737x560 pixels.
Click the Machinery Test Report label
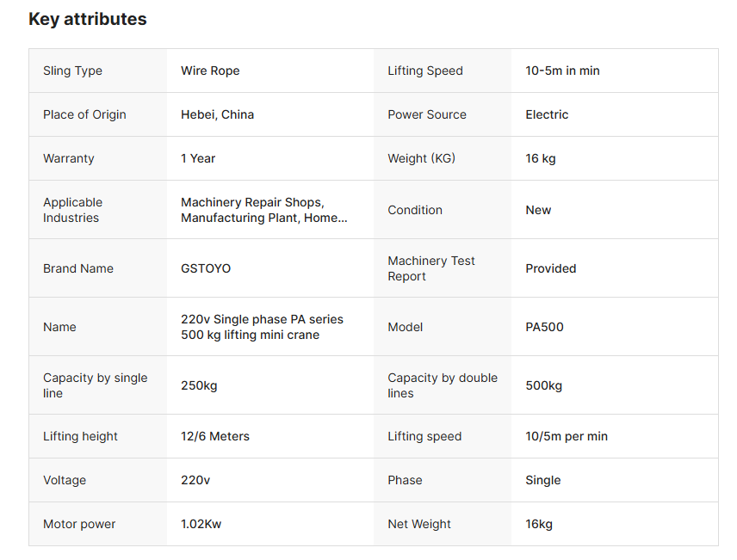coord(430,268)
